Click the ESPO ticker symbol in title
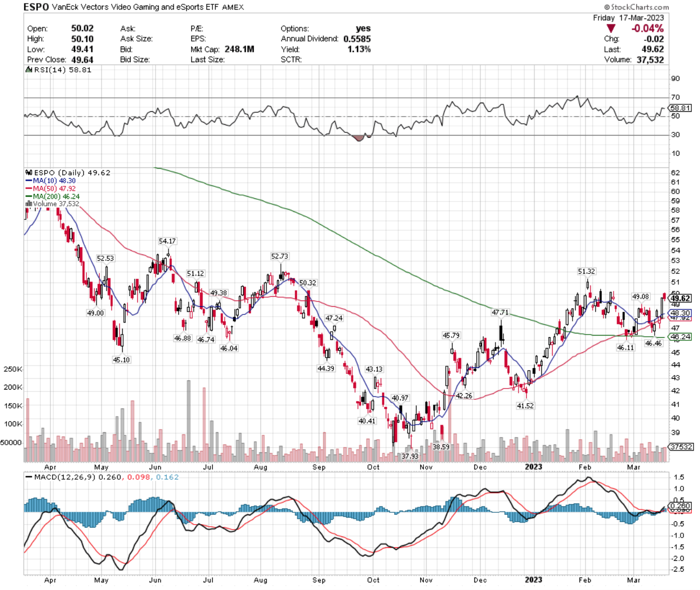The height and width of the screenshot is (590, 700). click(x=37, y=7)
